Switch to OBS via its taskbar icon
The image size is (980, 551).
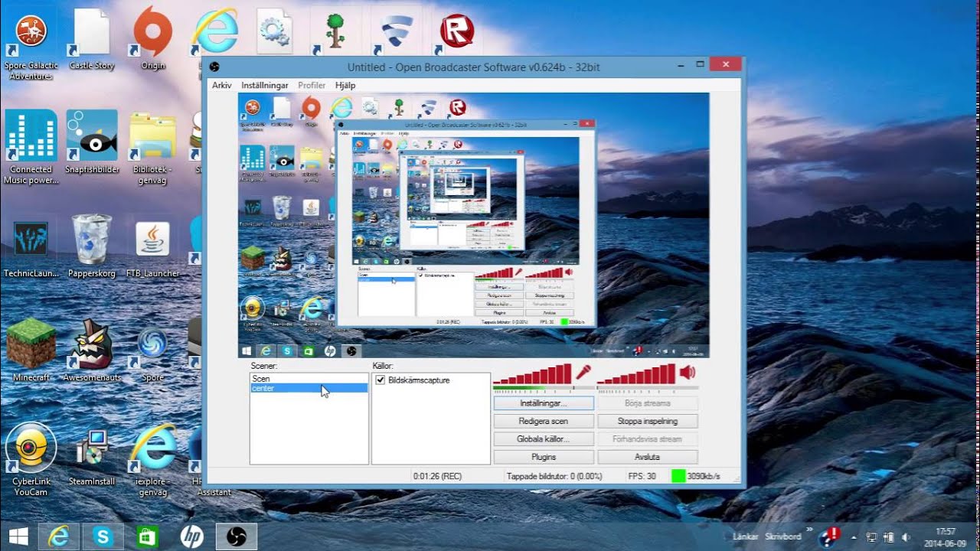click(x=236, y=536)
